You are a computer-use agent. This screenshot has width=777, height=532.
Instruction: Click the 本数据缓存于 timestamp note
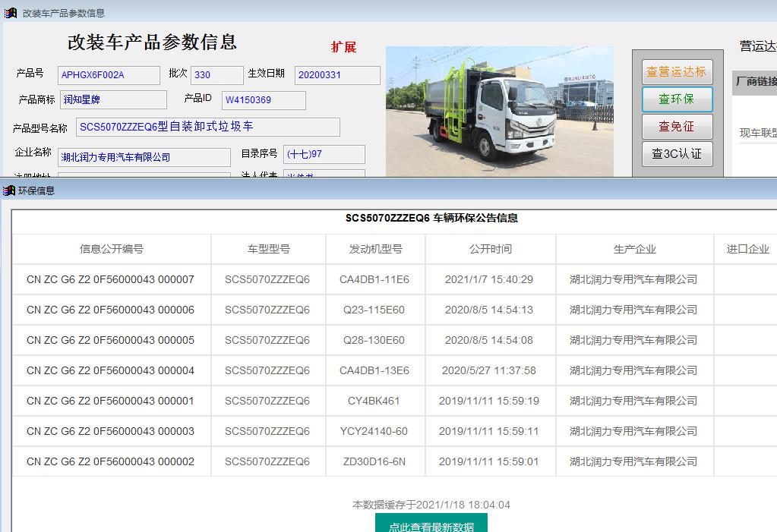click(431, 505)
